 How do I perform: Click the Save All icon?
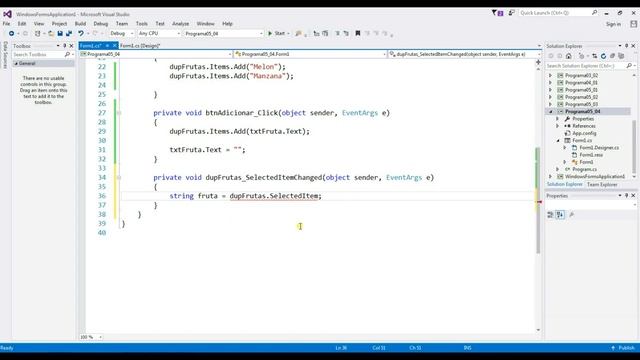point(69,33)
